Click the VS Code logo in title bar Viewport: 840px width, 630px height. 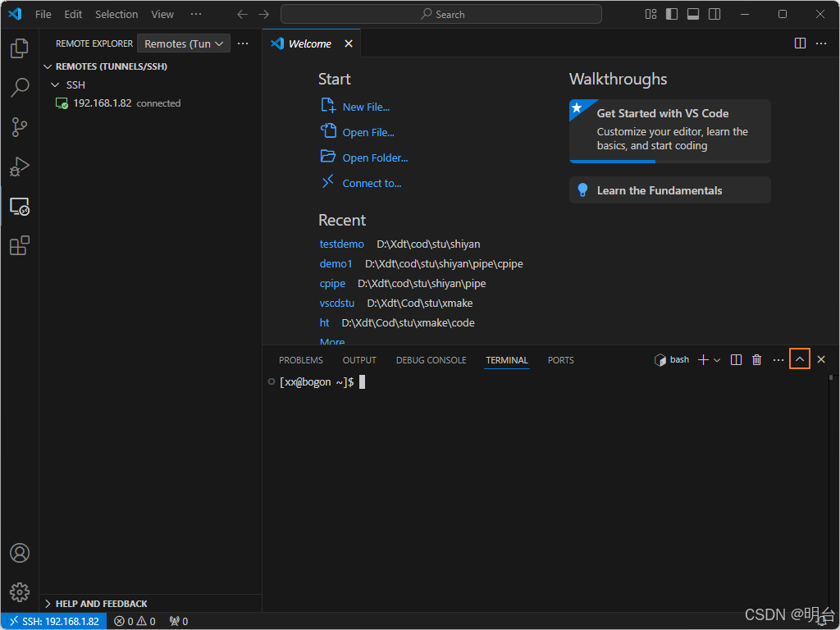click(15, 14)
